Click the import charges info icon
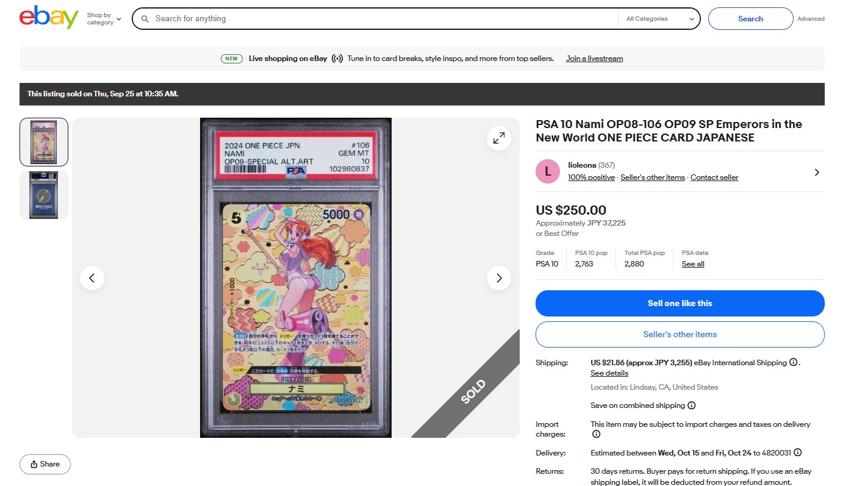This screenshot has width=868, height=486. [x=596, y=434]
